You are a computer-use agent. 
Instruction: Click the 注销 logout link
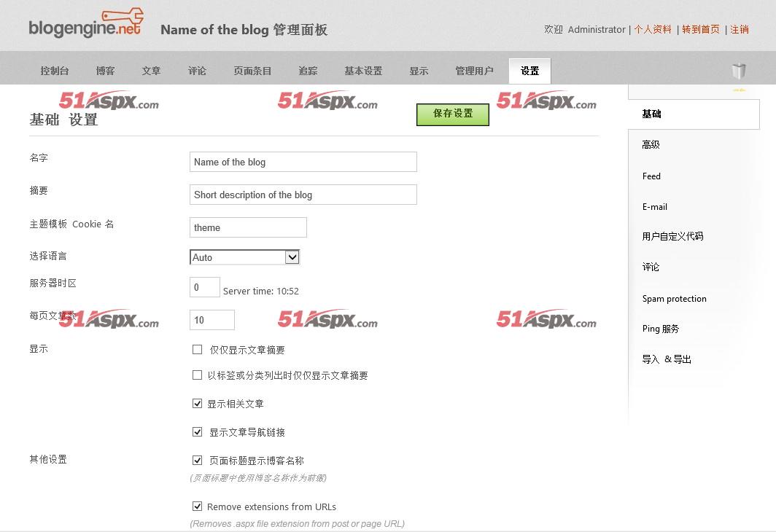[x=740, y=29]
